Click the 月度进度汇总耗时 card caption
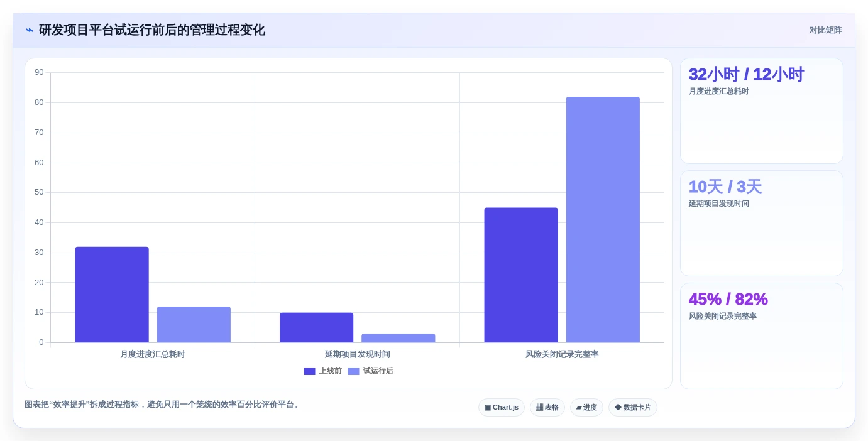 tap(718, 92)
